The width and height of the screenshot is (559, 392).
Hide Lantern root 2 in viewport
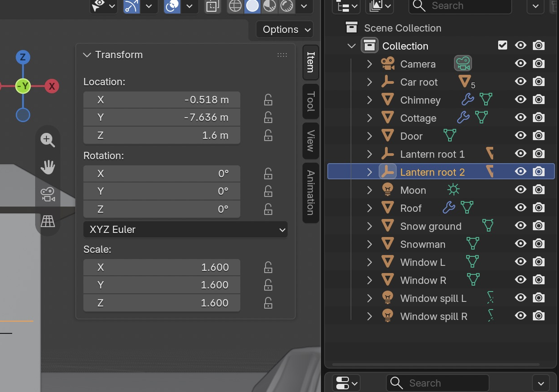pyautogui.click(x=521, y=171)
